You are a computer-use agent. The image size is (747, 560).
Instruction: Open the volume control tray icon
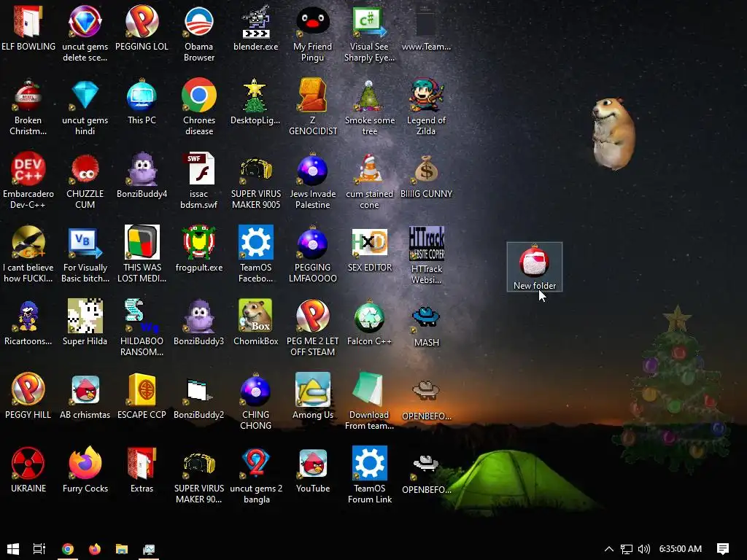(643, 548)
